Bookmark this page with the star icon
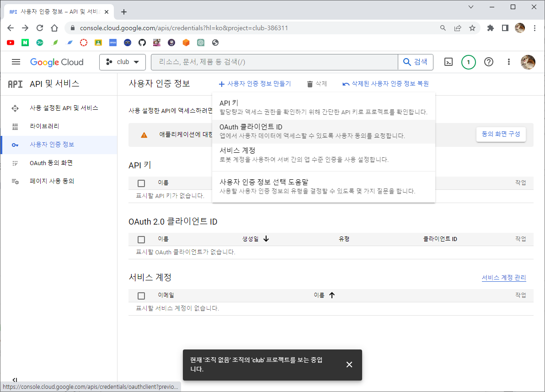The width and height of the screenshot is (545, 392). [x=472, y=28]
